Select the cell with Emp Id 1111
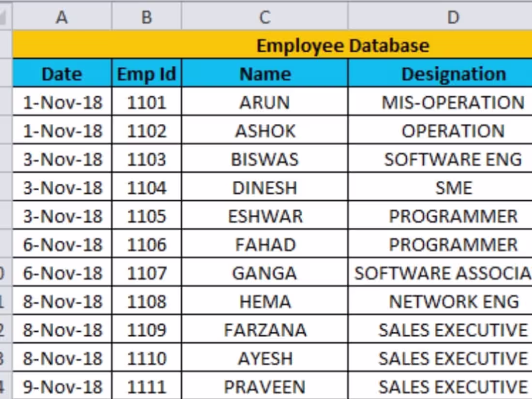The height and width of the screenshot is (399, 532). click(x=146, y=386)
